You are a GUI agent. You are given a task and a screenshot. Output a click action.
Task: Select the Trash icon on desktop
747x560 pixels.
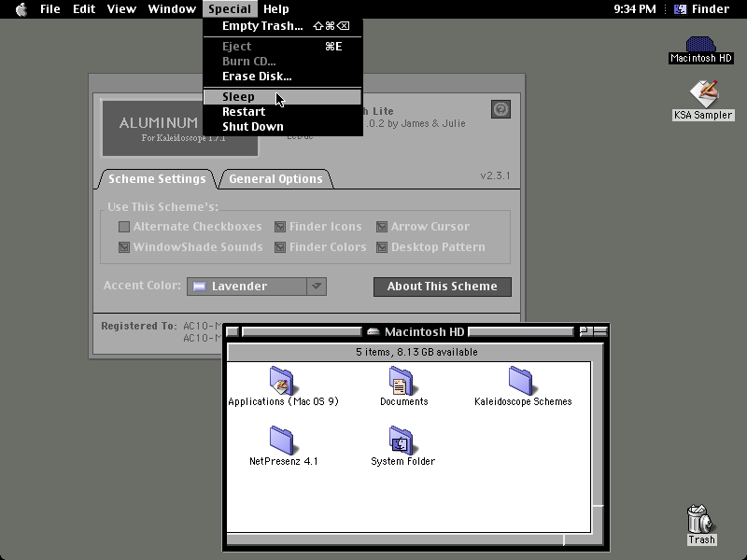pos(701,525)
